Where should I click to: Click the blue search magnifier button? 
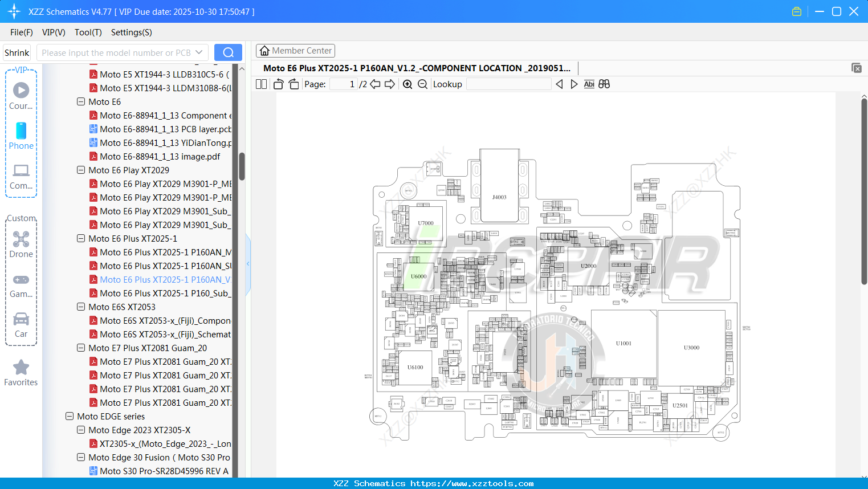[228, 52]
